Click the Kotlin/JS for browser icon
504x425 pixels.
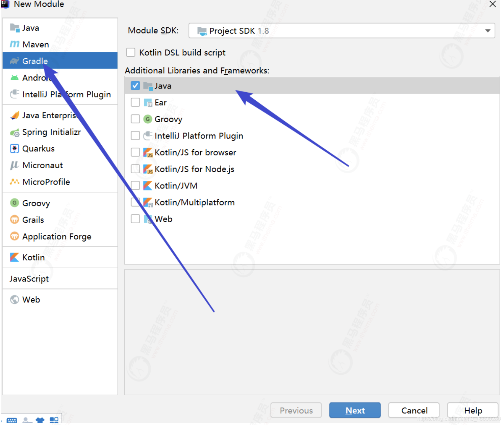click(x=148, y=153)
